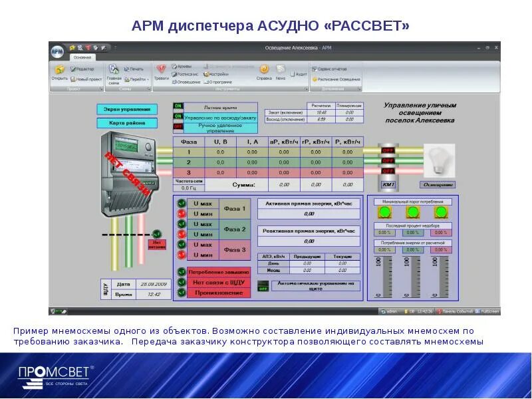The height and width of the screenshot is (399, 532).
Task: Create Новый проект from the ribbon
Action: (x=86, y=79)
